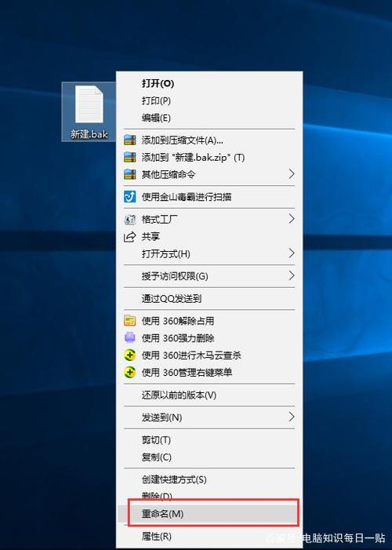Viewport: 392px width, 550px height.
Task: Open the 发送到(N) menu entry
Action: coord(209,417)
